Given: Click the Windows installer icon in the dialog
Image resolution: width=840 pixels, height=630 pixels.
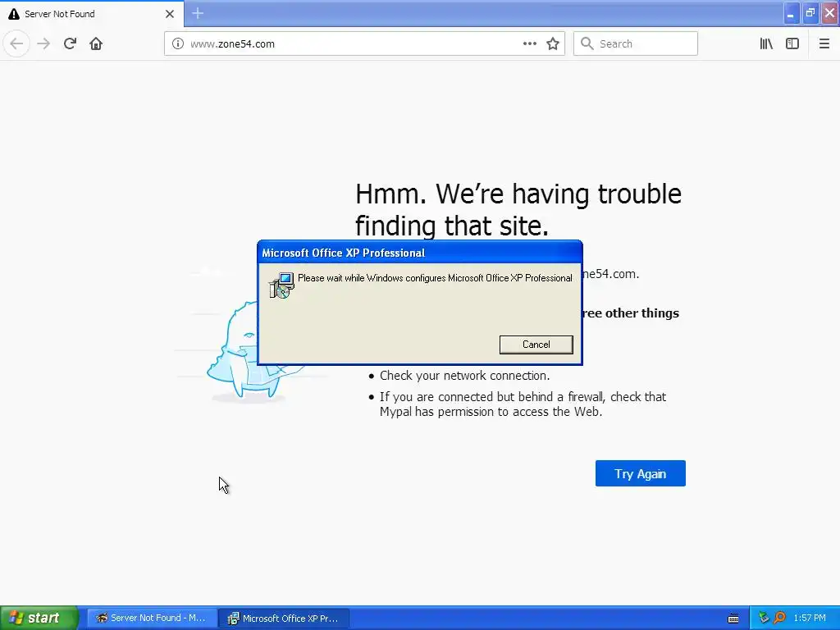Looking at the screenshot, I should (281, 285).
